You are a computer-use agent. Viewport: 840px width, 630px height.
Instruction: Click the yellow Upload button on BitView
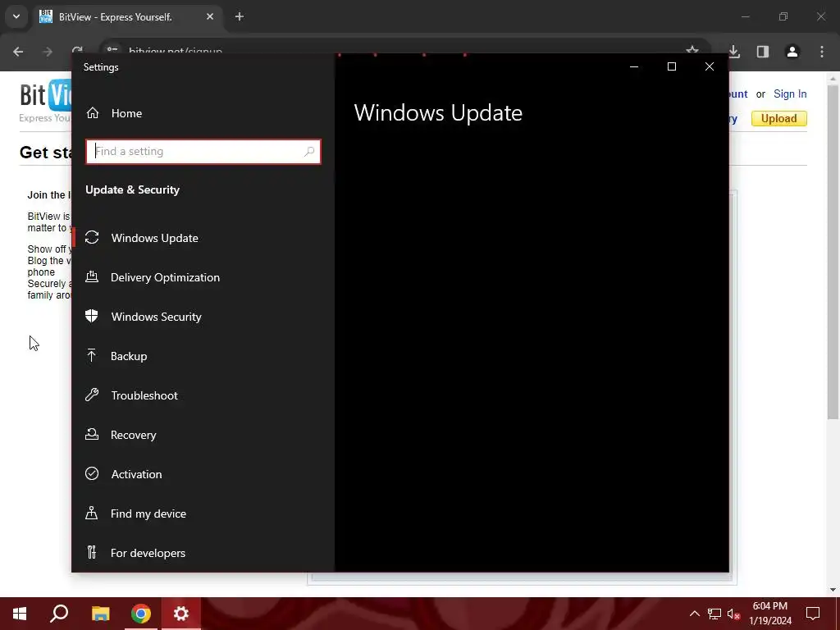[779, 118]
